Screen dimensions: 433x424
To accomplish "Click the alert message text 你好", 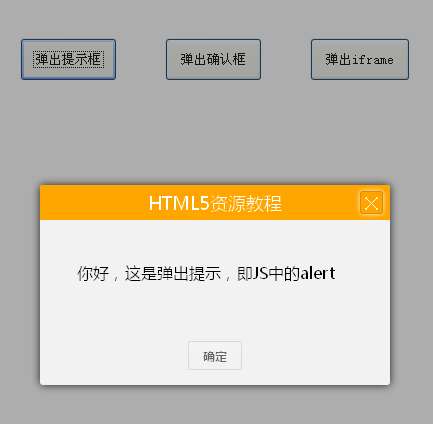I will [x=93, y=274].
